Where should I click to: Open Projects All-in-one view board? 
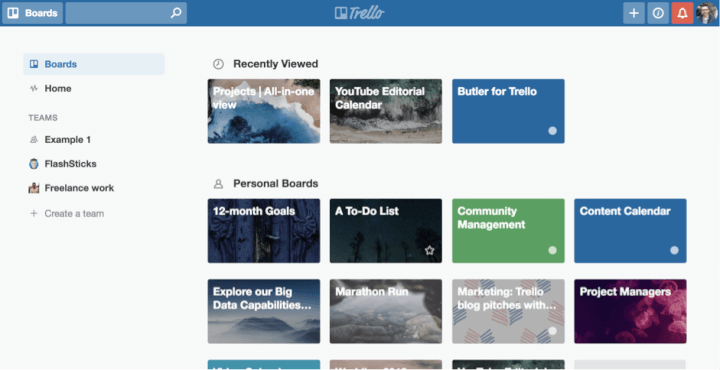[x=264, y=111]
